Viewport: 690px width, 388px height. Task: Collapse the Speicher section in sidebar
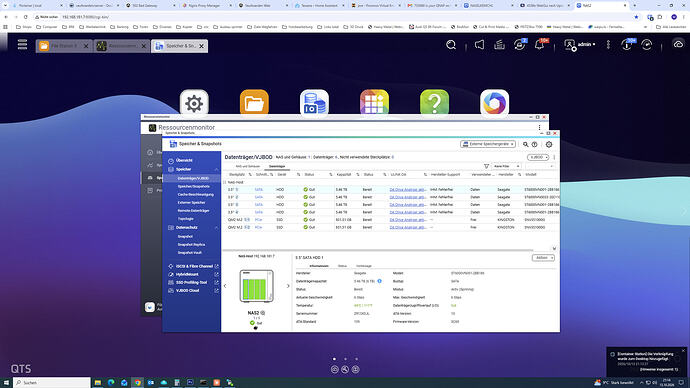pos(217,169)
